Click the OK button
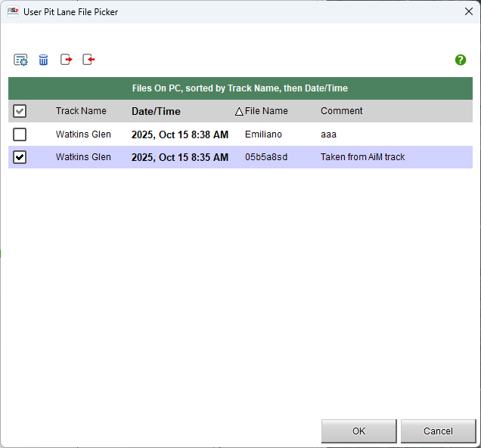Screen dimensions: 481x448 click(x=358, y=431)
